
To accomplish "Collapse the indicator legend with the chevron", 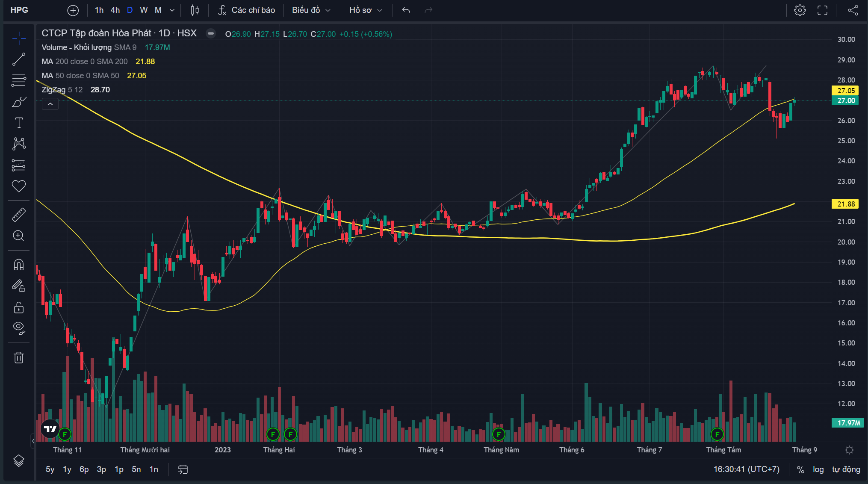I will [x=50, y=104].
